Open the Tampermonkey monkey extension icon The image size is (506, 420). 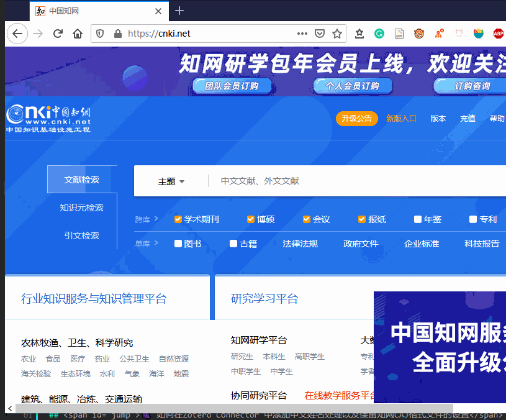[x=419, y=34]
